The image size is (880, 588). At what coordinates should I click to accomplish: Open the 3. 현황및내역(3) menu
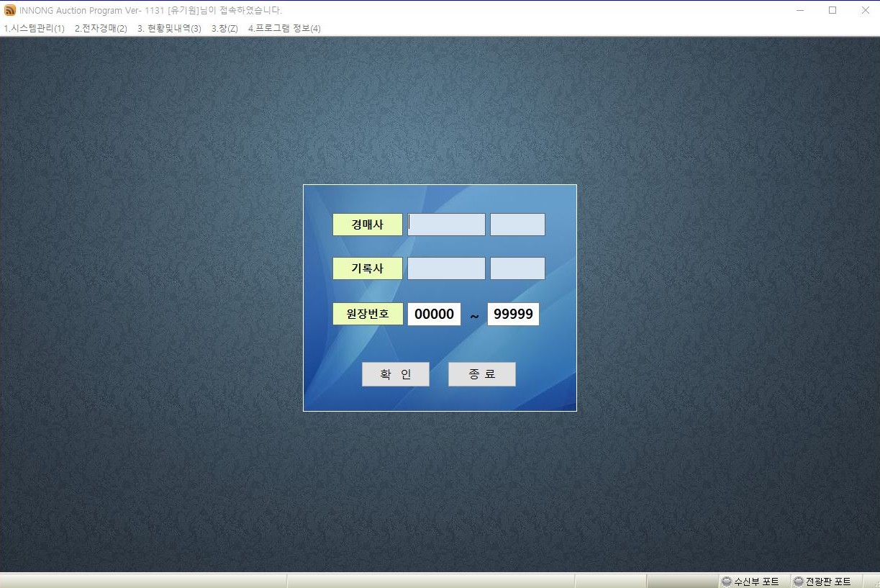(x=169, y=29)
